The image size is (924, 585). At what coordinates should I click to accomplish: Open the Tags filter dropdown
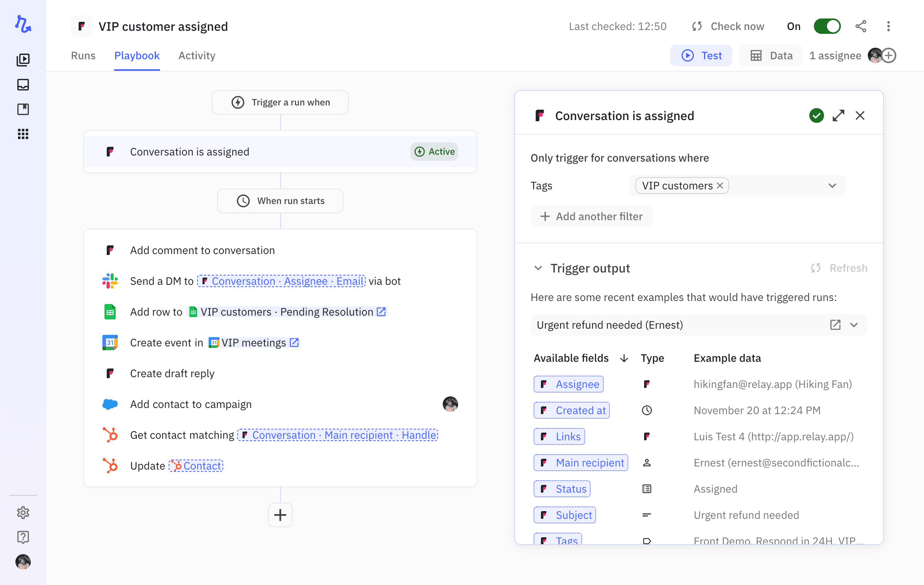click(x=832, y=186)
